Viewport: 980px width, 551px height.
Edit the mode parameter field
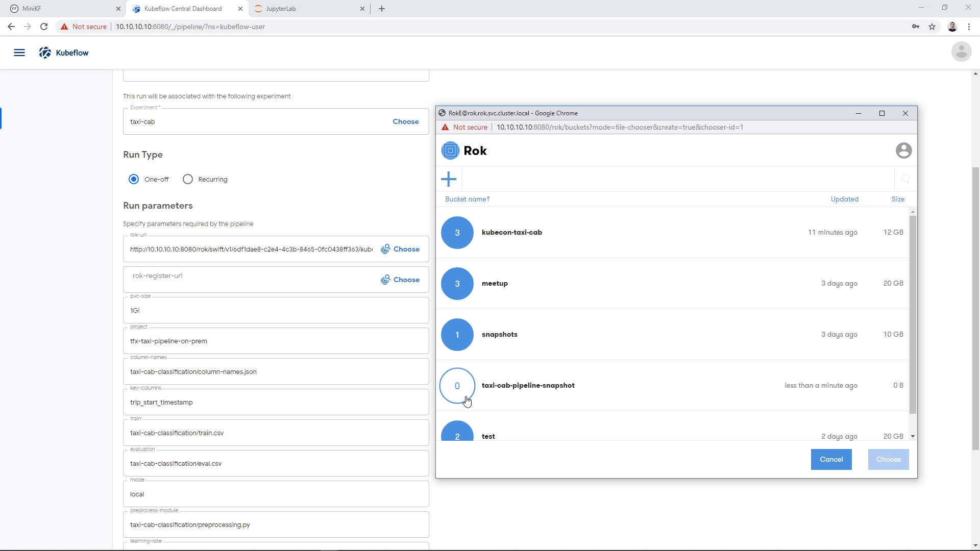pyautogui.click(x=276, y=494)
